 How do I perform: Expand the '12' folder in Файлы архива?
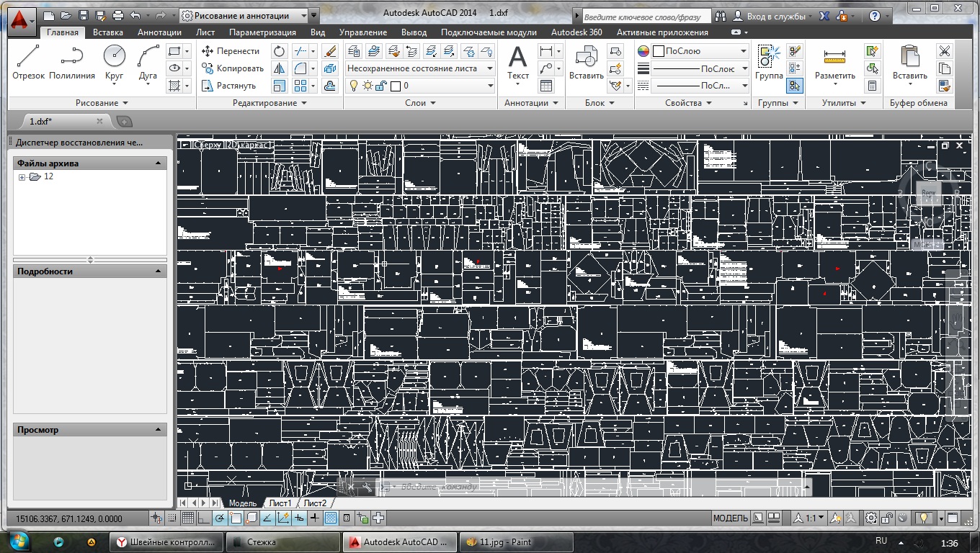(x=22, y=177)
